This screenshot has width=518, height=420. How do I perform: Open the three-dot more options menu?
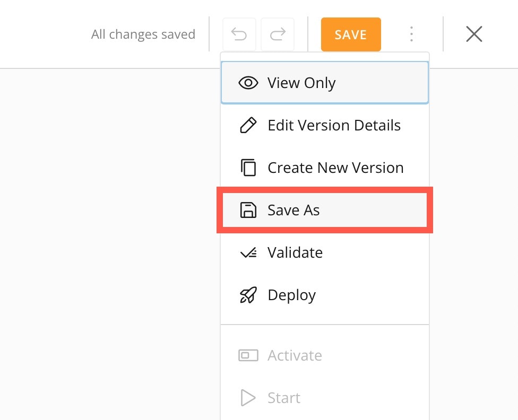click(411, 34)
